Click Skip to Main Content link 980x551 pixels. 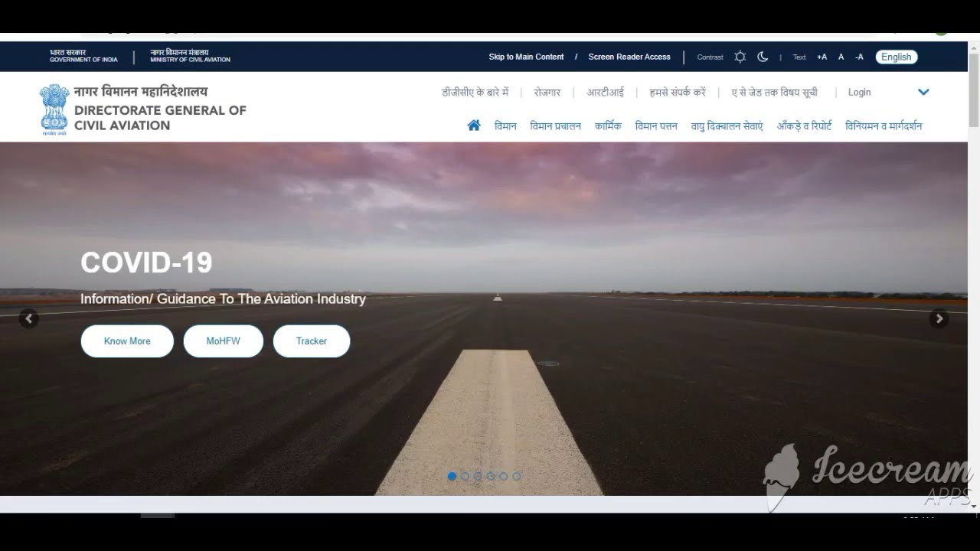tap(526, 57)
